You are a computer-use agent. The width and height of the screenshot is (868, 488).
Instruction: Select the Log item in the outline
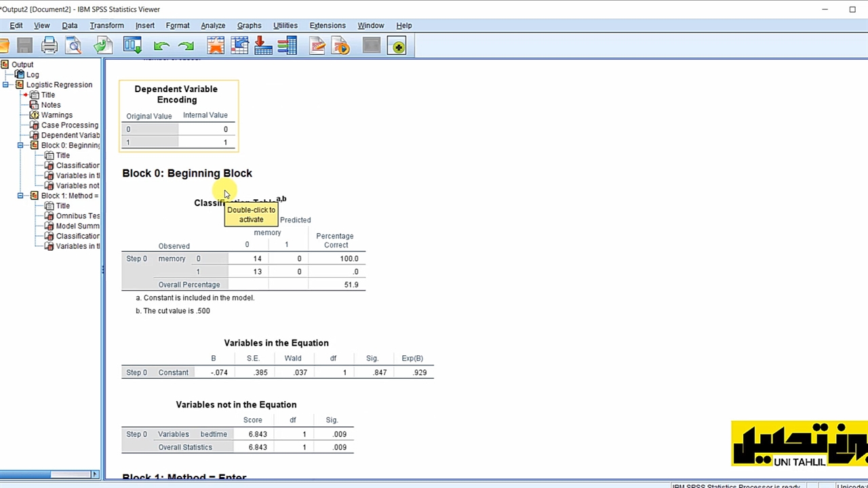point(33,75)
